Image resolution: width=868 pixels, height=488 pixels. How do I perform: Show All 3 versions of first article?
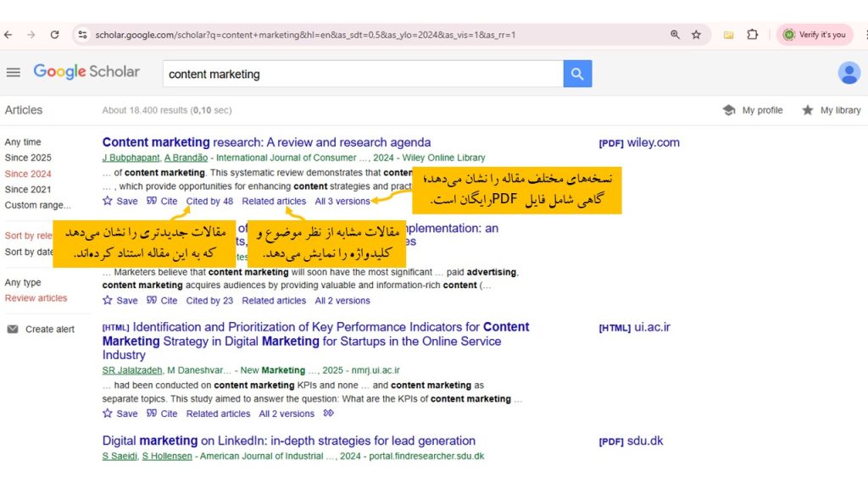point(342,202)
